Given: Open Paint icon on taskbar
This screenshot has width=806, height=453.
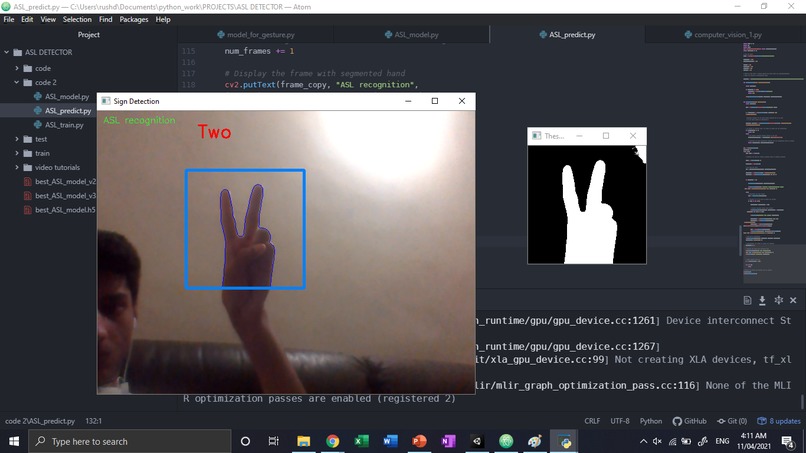Looking at the screenshot, I should 535,442.
